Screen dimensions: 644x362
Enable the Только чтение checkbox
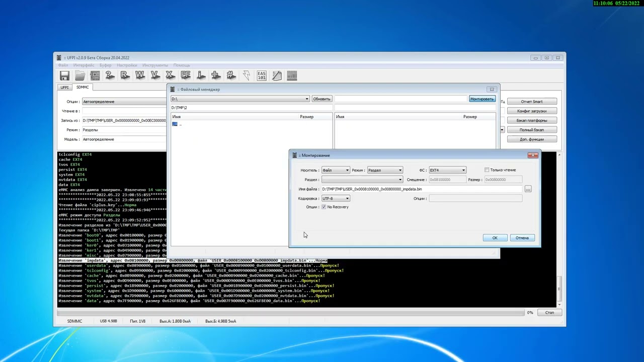487,170
